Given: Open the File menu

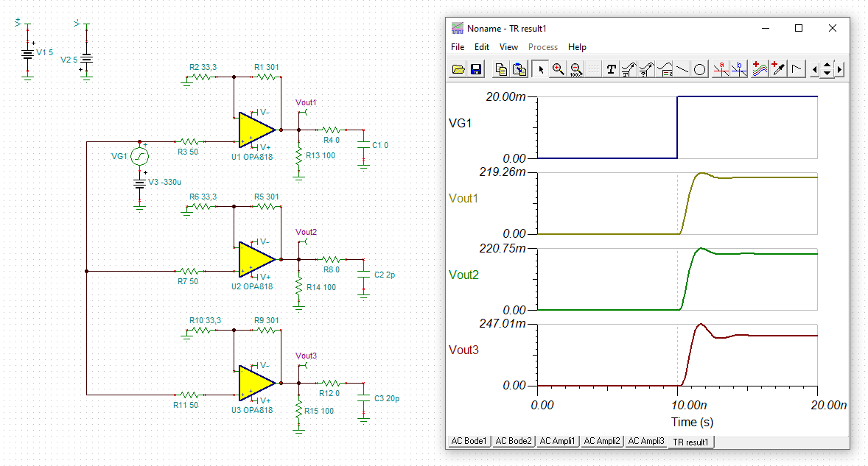Looking at the screenshot, I should pyautogui.click(x=458, y=47).
